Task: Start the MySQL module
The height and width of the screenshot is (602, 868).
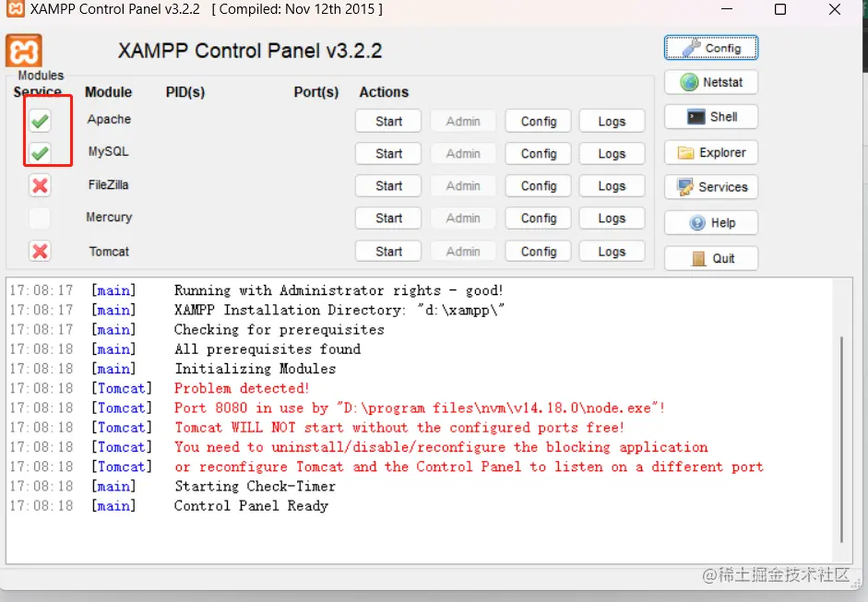Action: tap(388, 153)
